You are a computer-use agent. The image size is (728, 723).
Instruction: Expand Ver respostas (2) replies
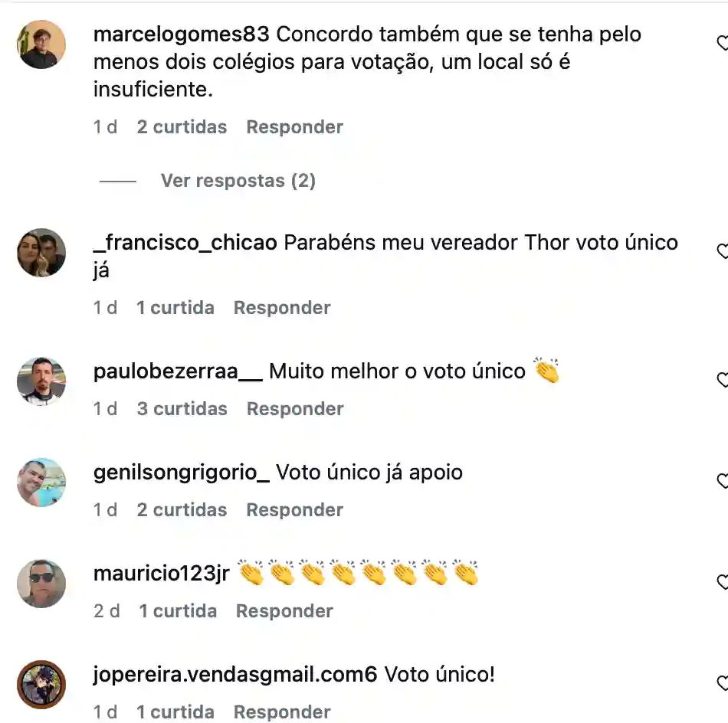tap(238, 181)
